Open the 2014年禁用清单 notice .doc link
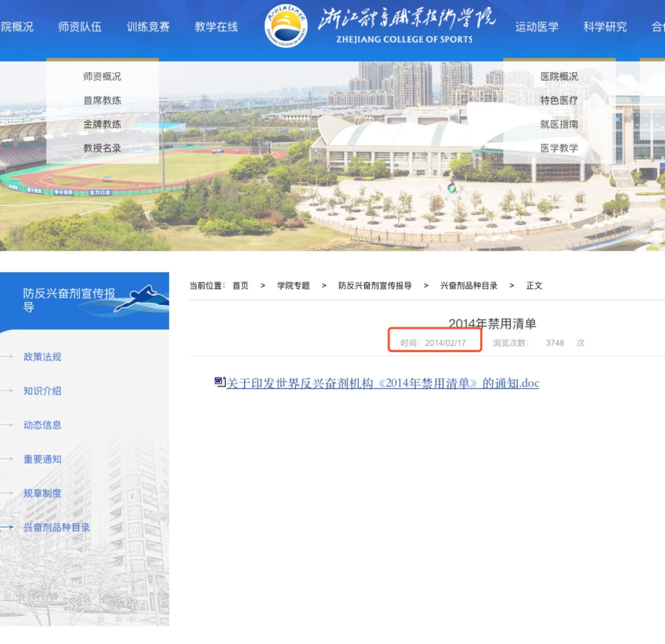Image resolution: width=665 pixels, height=644 pixels. tap(383, 383)
